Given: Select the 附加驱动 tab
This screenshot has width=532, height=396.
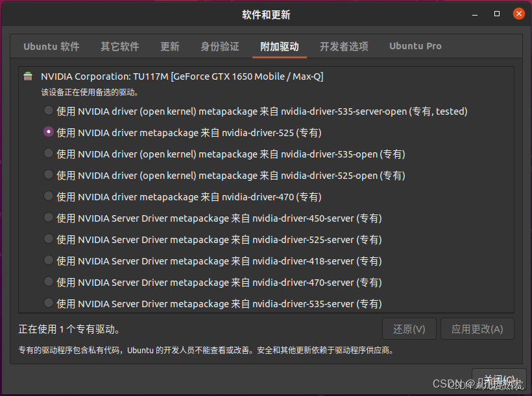Looking at the screenshot, I should point(280,47).
